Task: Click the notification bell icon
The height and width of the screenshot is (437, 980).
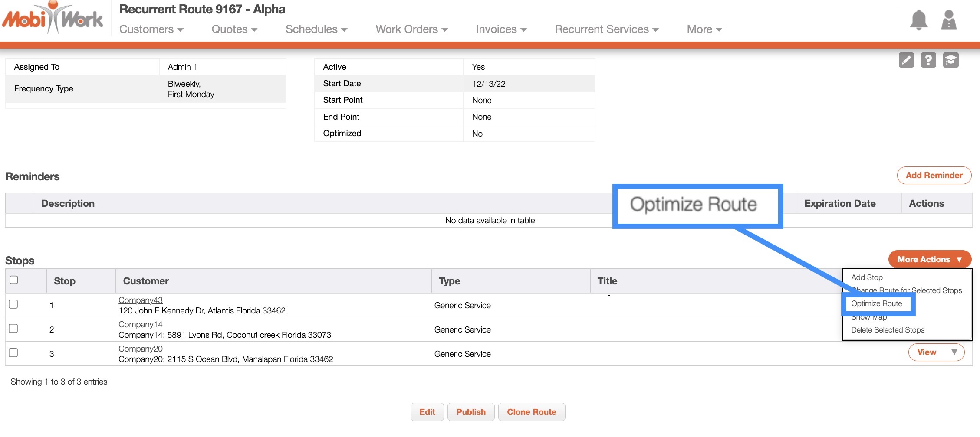Action: coord(918,20)
